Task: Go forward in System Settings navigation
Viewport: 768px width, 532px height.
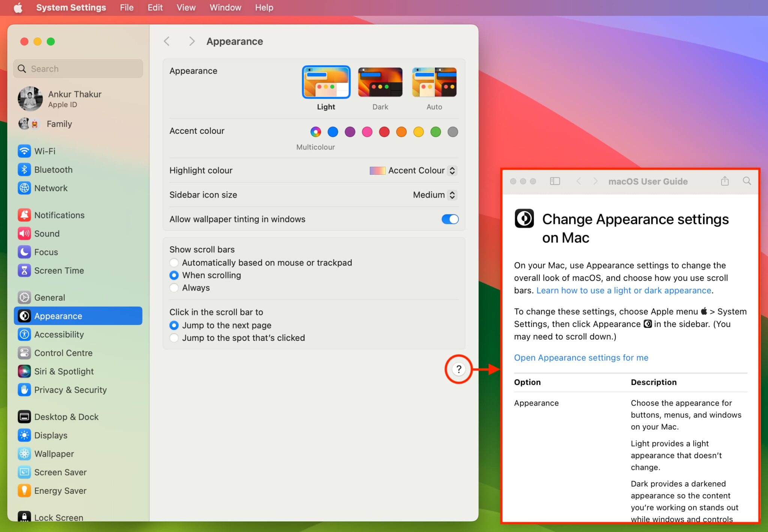Action: pyautogui.click(x=192, y=41)
